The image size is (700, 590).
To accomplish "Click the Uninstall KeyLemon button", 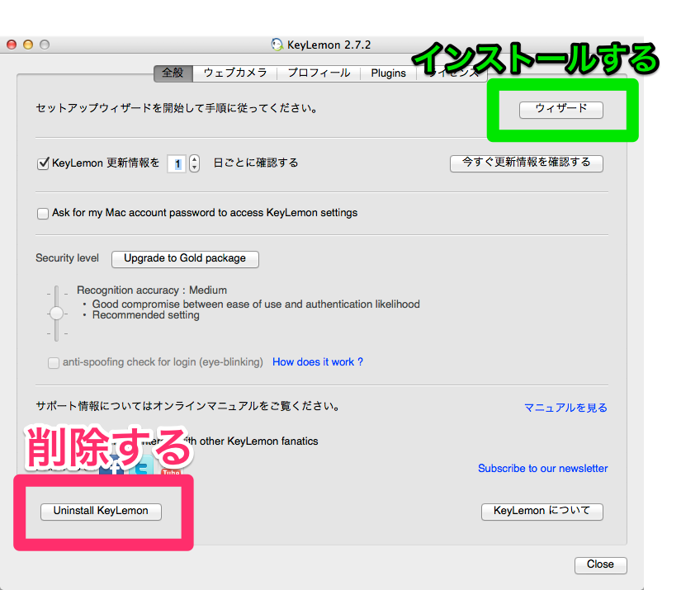I will coord(101,512).
